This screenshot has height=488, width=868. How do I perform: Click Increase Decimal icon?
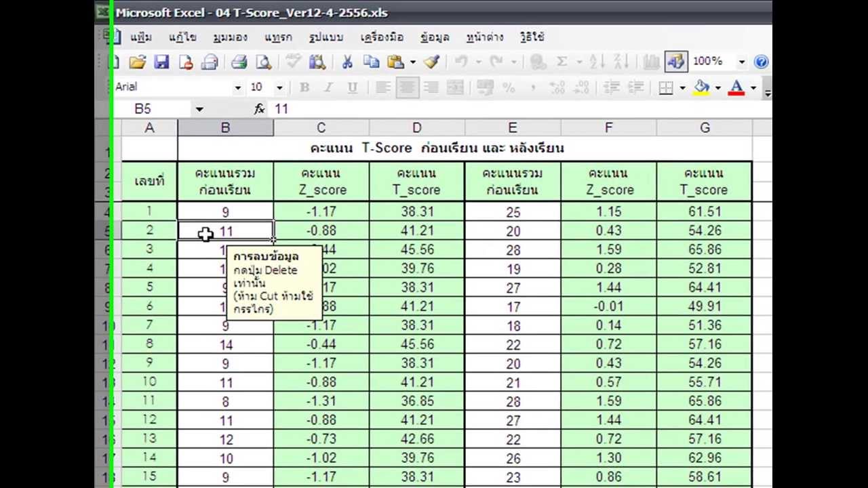point(557,87)
